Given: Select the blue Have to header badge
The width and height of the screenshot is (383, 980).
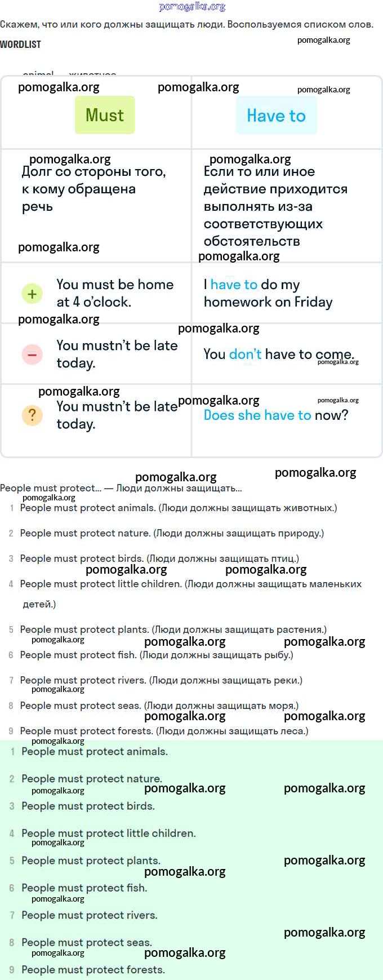Looking at the screenshot, I should pyautogui.click(x=277, y=115).
